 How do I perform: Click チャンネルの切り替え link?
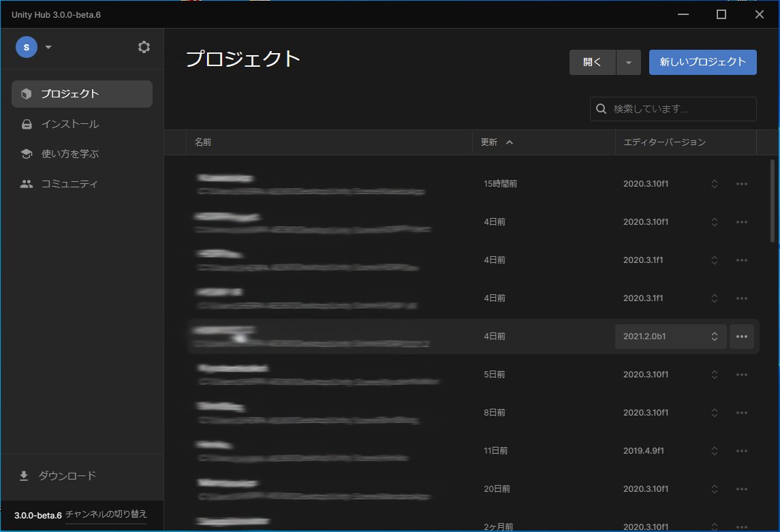tap(106, 514)
